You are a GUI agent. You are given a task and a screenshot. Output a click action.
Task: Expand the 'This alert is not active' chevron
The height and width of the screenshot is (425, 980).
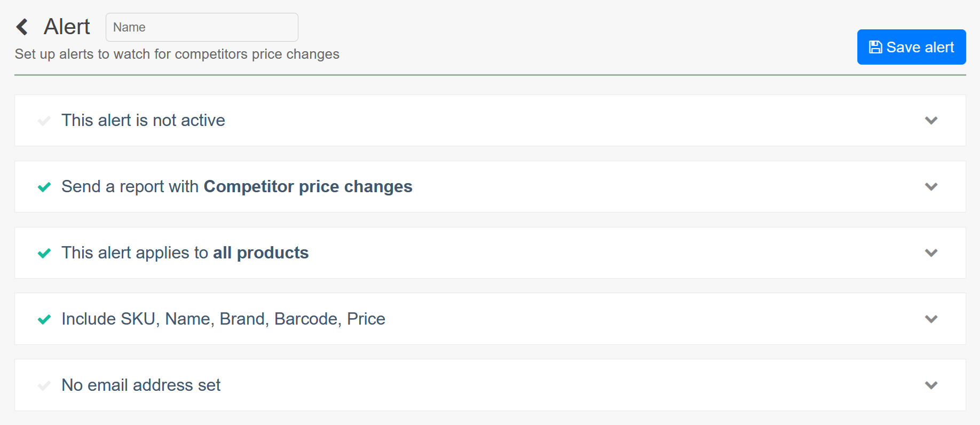[931, 121]
